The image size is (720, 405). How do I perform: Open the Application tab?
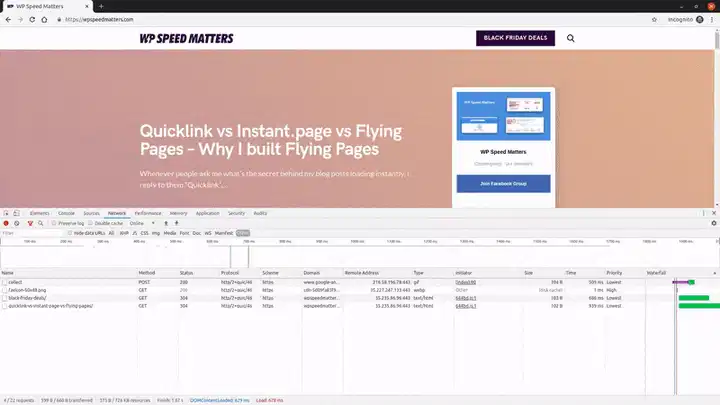point(208,213)
